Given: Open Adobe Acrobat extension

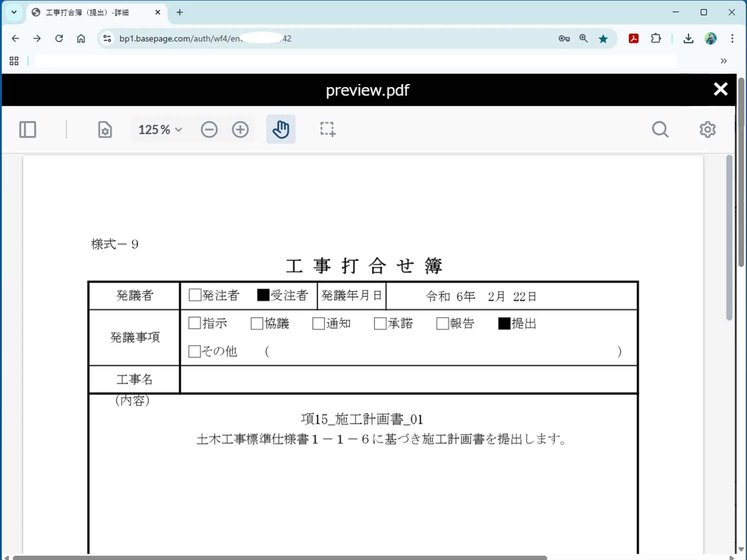Looking at the screenshot, I should click(x=634, y=38).
